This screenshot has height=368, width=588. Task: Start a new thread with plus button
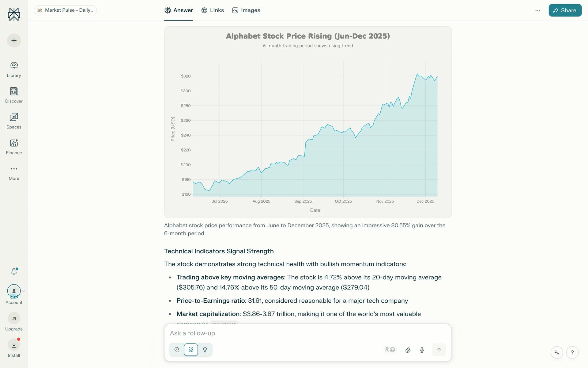click(14, 40)
